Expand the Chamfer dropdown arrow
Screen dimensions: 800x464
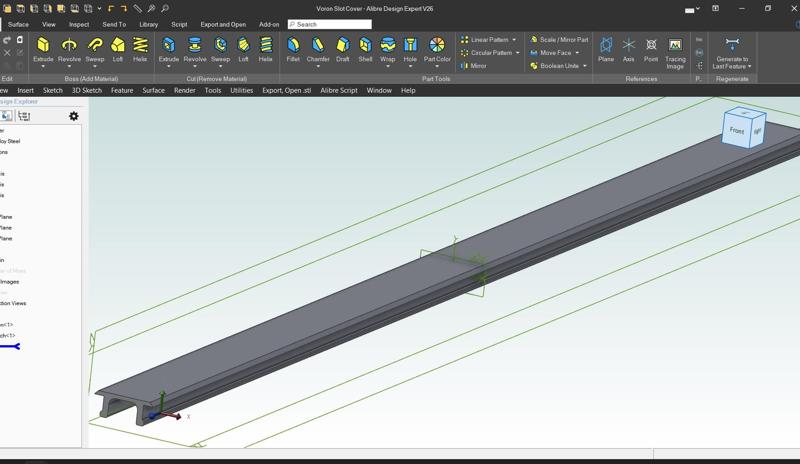(318, 66)
